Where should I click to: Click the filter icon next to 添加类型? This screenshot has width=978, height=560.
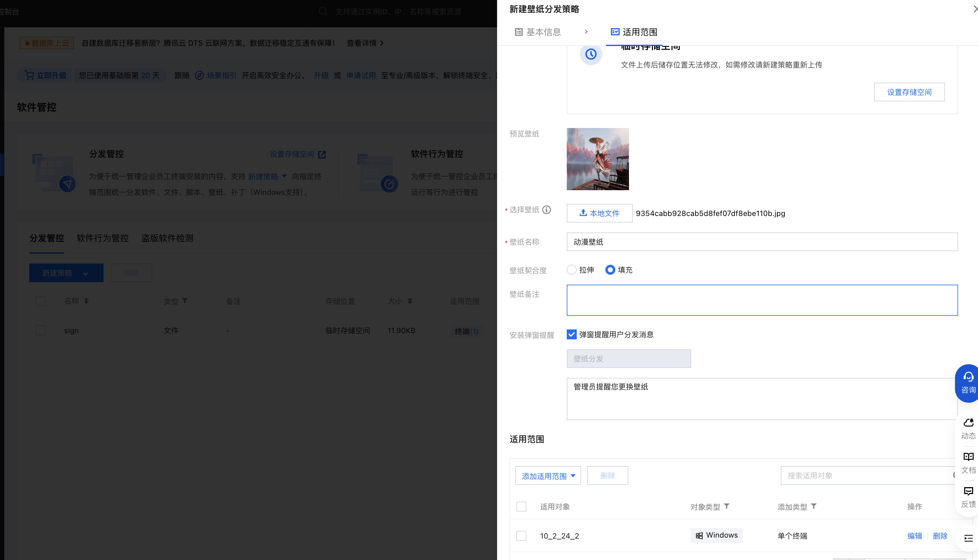point(814,506)
